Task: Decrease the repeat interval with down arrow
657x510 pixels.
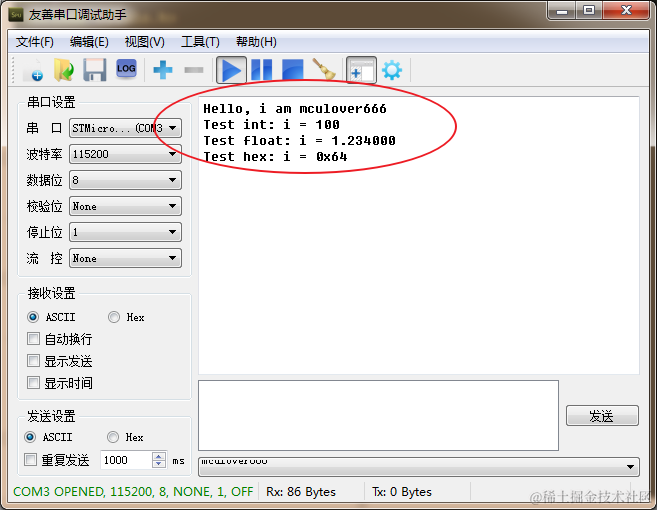Action: click(158, 464)
